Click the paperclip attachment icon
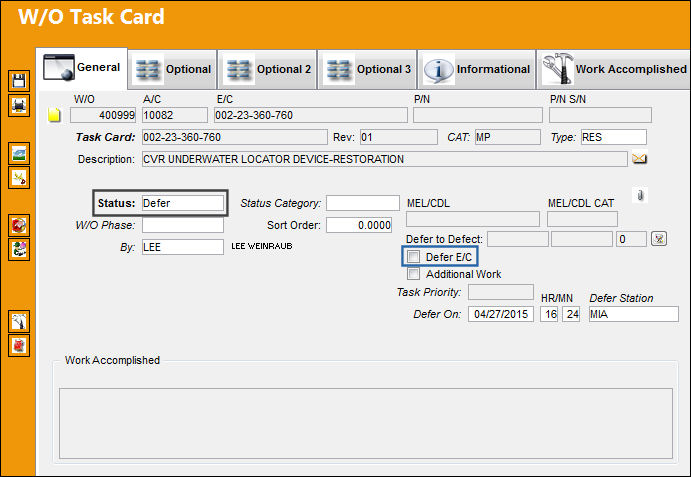 pos(640,195)
